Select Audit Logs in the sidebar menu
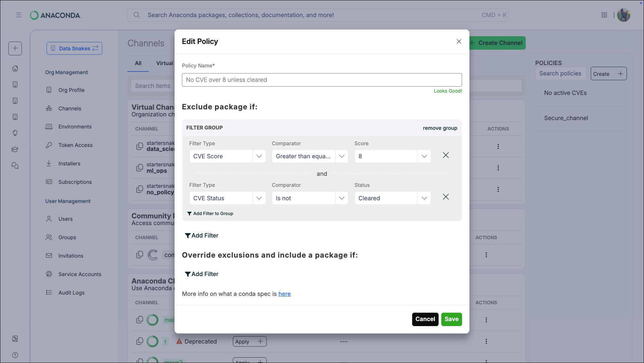Screen dimensions: 644x363 71,293
